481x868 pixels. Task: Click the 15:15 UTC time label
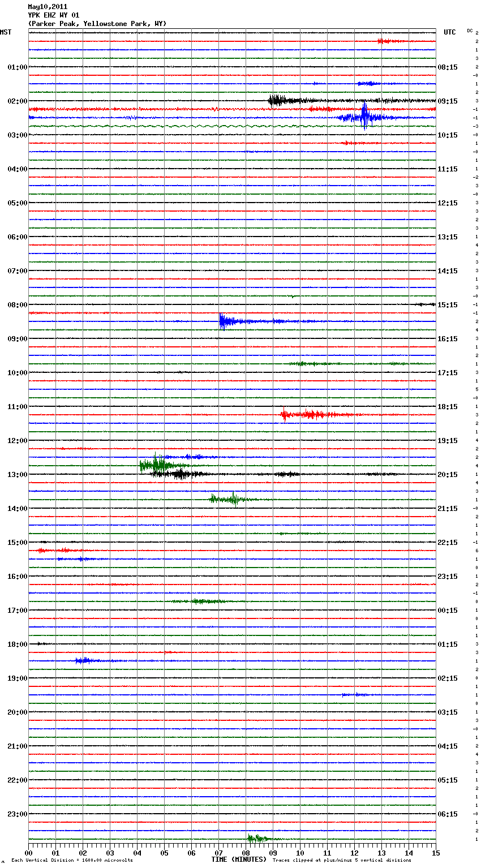(448, 305)
